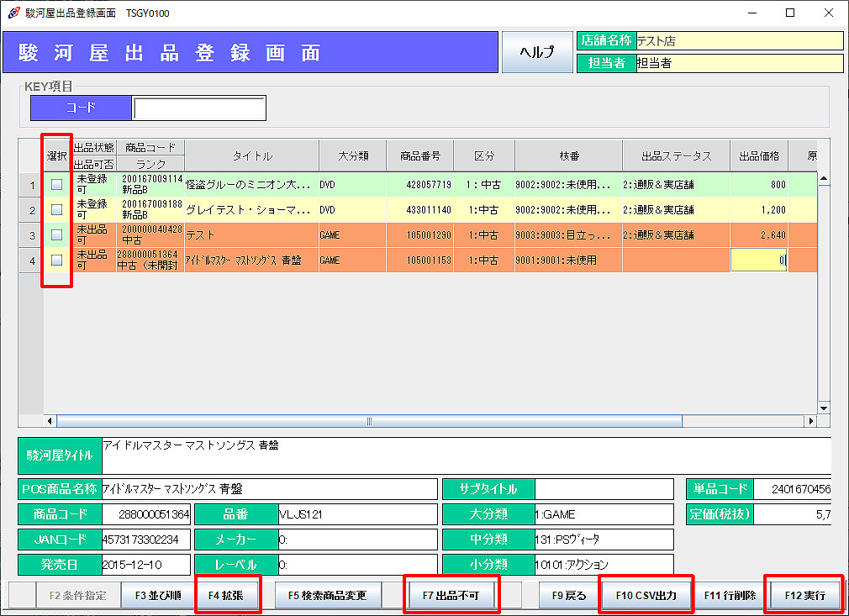Delete row with F11 行削除

[x=729, y=595]
